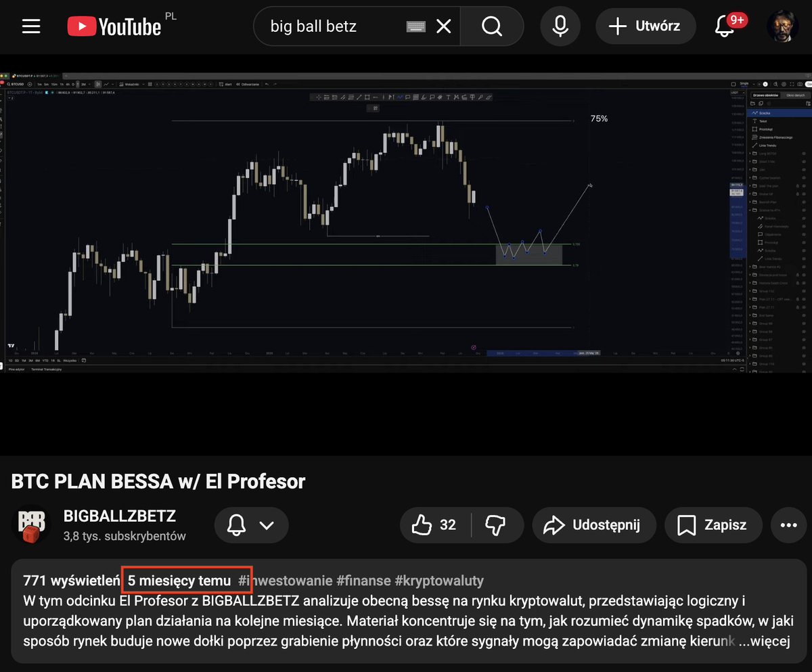
Task: Start voice search with the microphone
Action: pyautogui.click(x=560, y=26)
